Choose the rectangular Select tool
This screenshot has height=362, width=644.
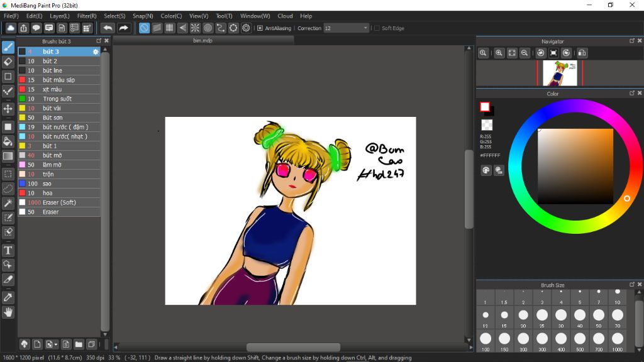[8, 174]
